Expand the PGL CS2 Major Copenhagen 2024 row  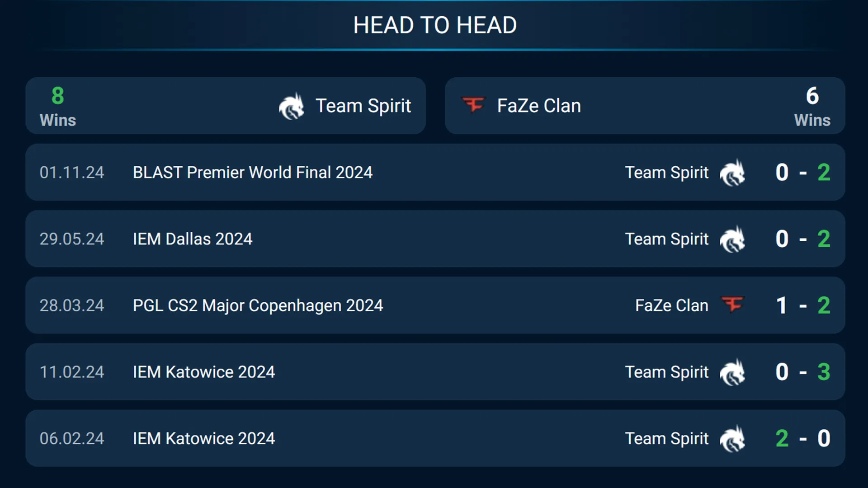tap(434, 305)
